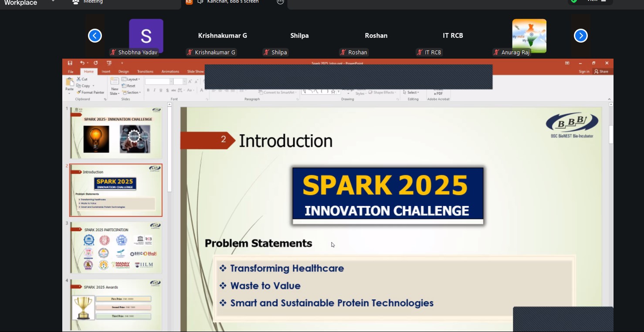This screenshot has width=644, height=332.
Task: Click the Undo arrow icon
Action: (82, 63)
